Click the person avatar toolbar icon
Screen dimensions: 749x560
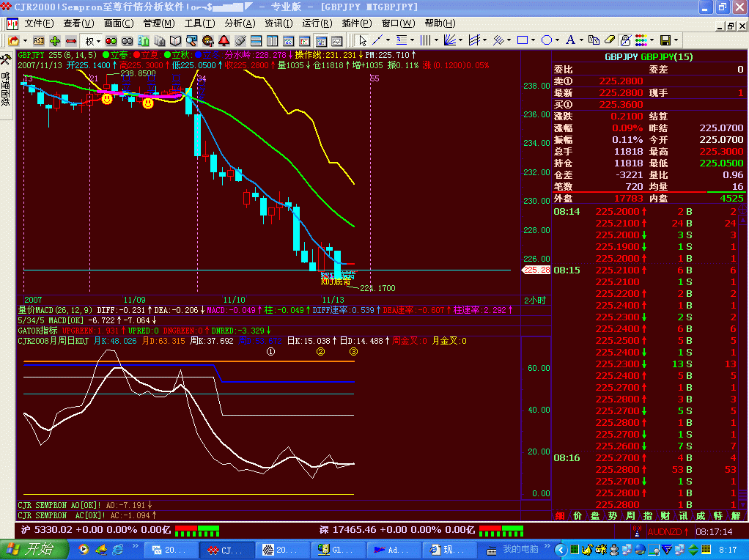208,41
